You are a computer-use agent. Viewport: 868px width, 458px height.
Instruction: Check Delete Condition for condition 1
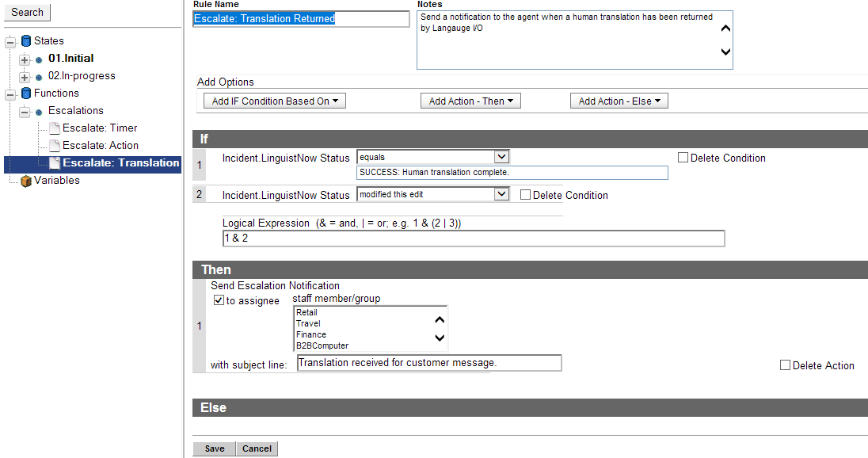click(683, 158)
